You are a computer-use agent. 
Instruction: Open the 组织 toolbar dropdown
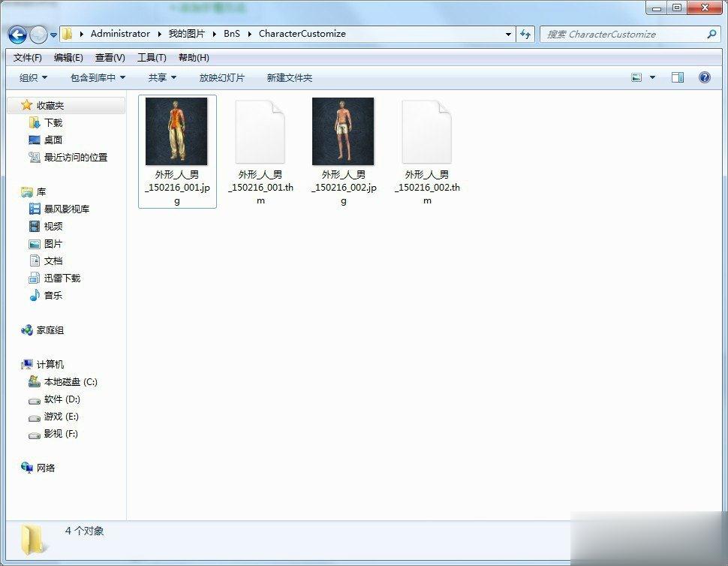click(33, 77)
